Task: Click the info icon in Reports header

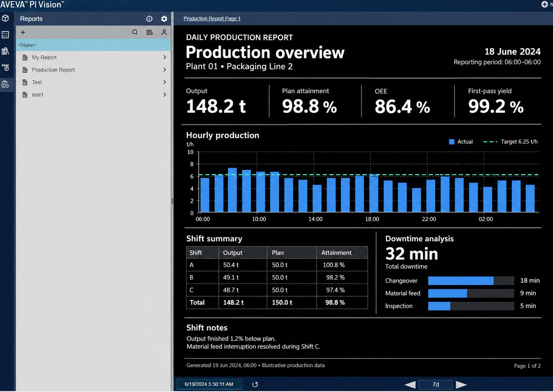Action: pyautogui.click(x=149, y=19)
